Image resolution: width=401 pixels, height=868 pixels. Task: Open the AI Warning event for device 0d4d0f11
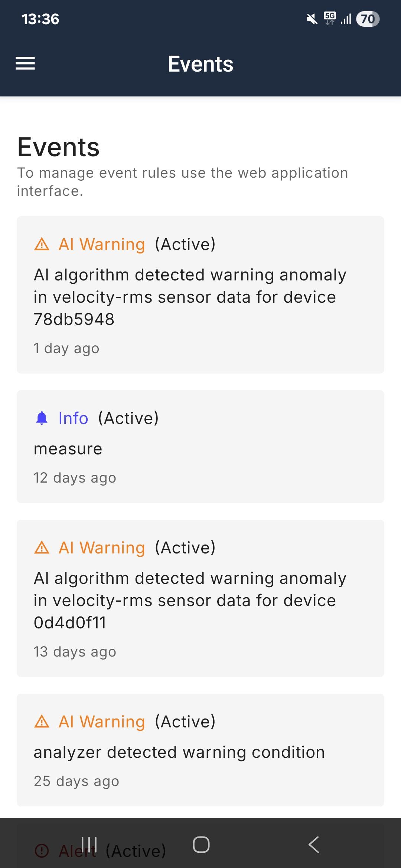coord(200,598)
